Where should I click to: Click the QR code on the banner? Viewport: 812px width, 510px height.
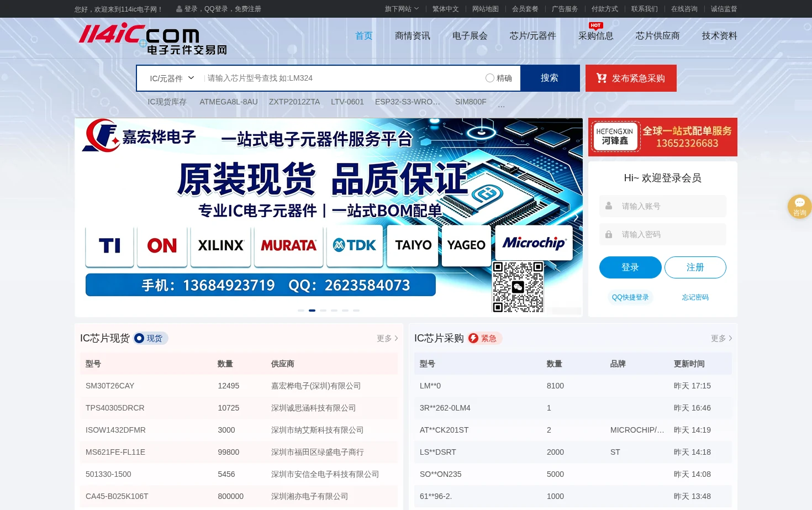coord(518,287)
